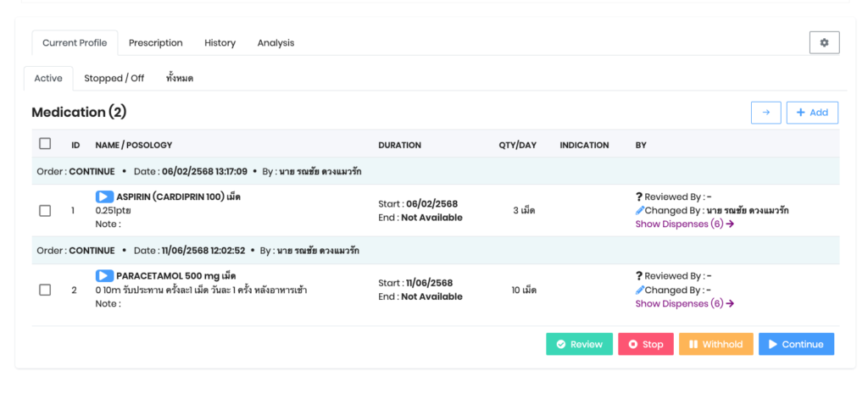Click the blue play icon beside ASPIRIN
The height and width of the screenshot is (393, 868).
tap(104, 197)
